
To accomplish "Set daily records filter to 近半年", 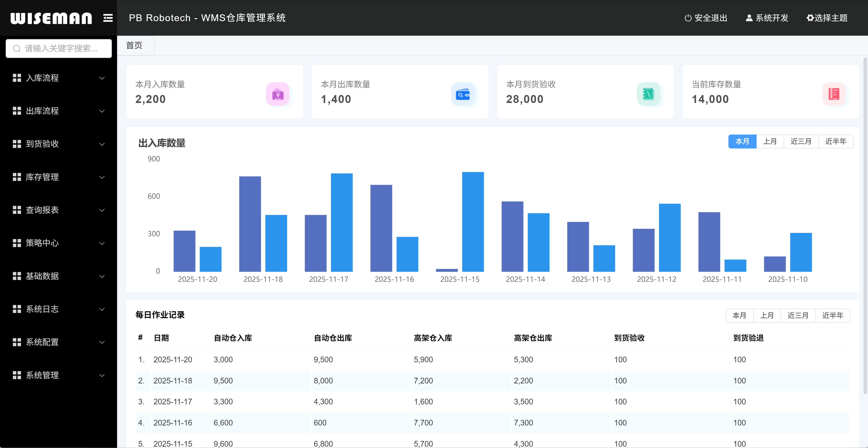I will click(833, 316).
